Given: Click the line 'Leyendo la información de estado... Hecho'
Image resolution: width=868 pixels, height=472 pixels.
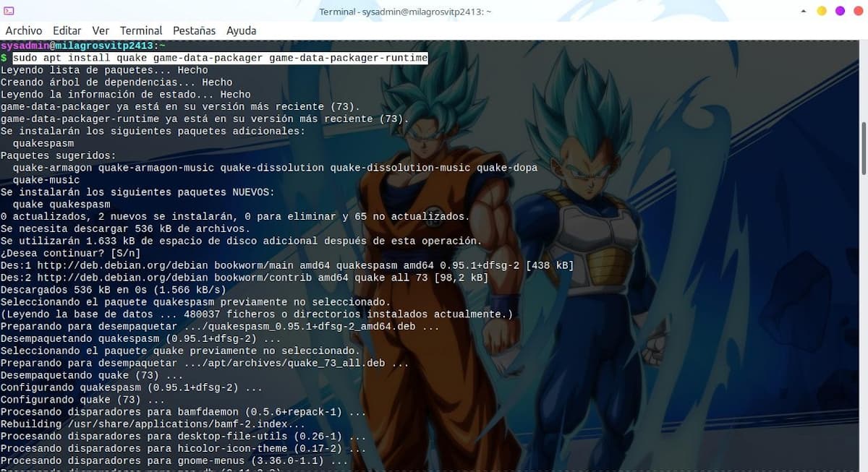Looking at the screenshot, I should (x=126, y=95).
